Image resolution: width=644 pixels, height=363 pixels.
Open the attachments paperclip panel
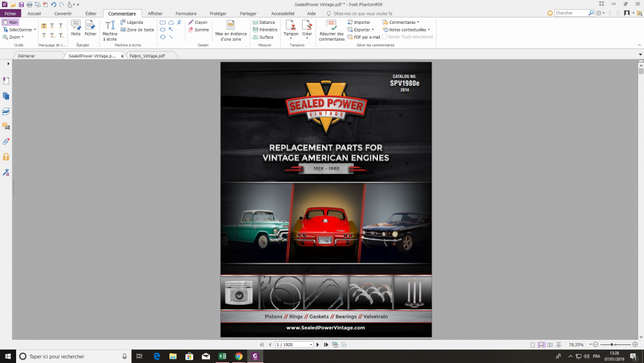pos(6,142)
